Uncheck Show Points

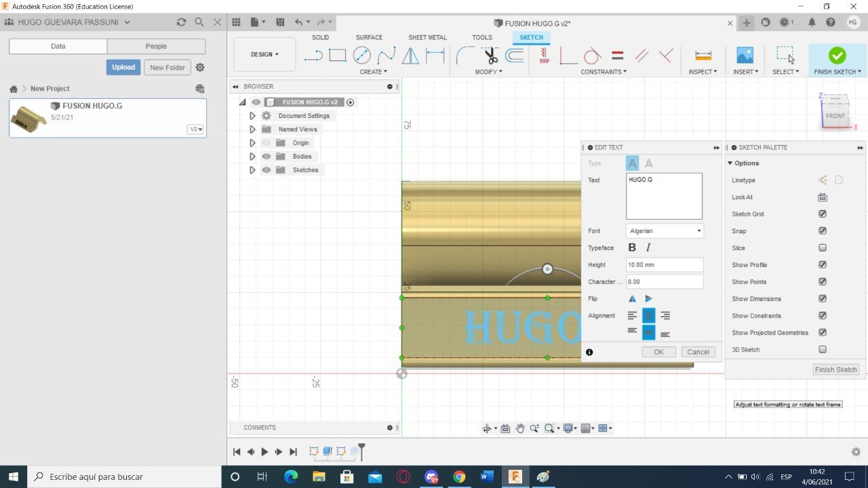coord(823,282)
